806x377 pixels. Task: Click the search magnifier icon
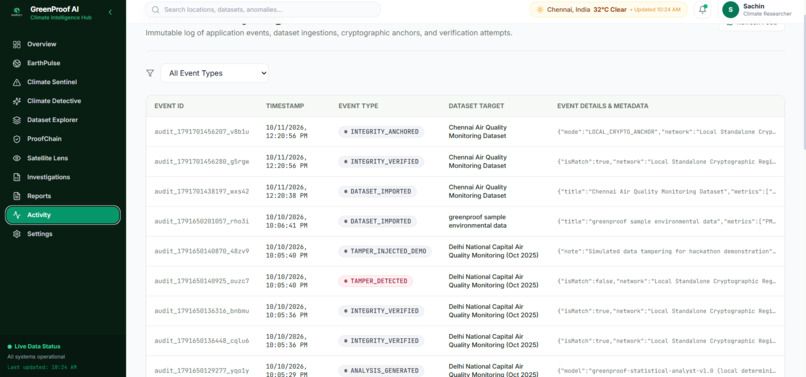pos(155,10)
